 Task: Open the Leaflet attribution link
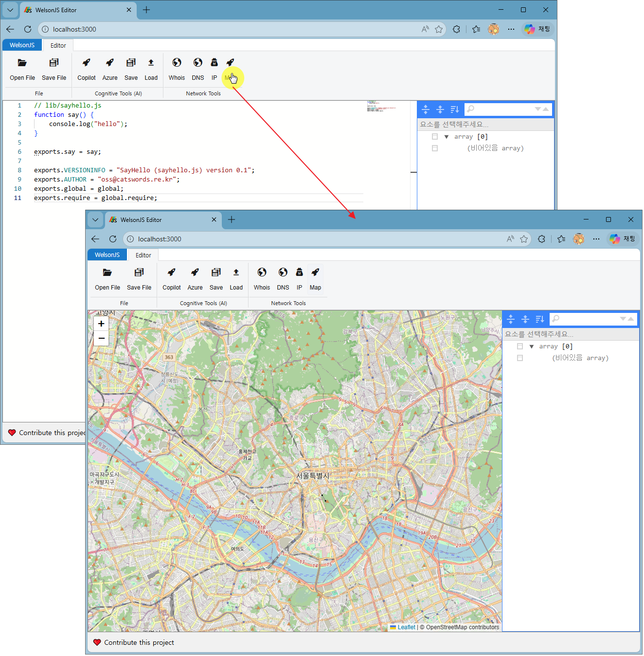pyautogui.click(x=406, y=627)
